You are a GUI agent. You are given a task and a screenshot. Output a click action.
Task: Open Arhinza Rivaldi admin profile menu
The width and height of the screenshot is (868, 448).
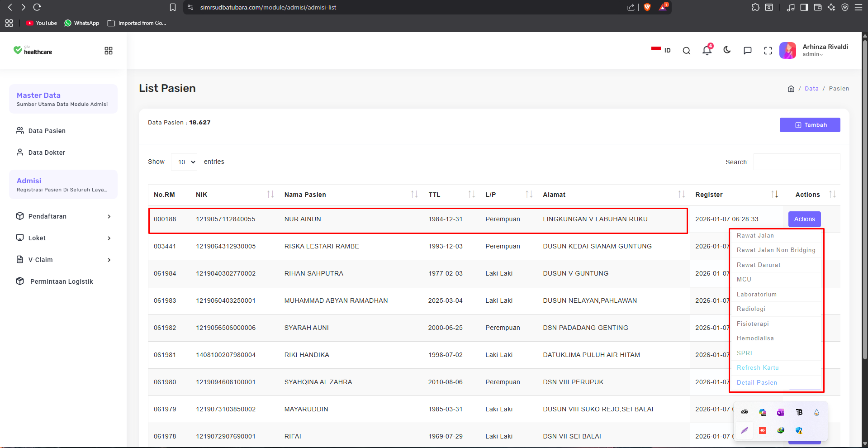point(814,50)
